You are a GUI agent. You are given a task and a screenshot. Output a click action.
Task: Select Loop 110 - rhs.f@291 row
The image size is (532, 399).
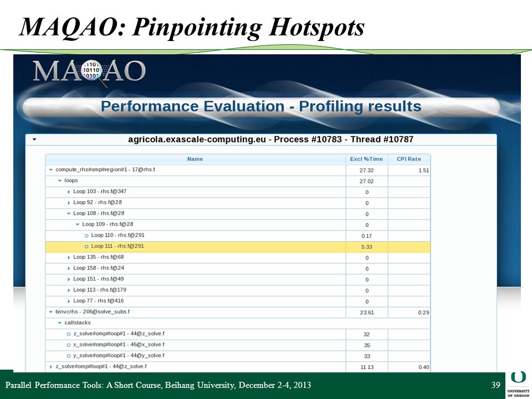(238, 236)
